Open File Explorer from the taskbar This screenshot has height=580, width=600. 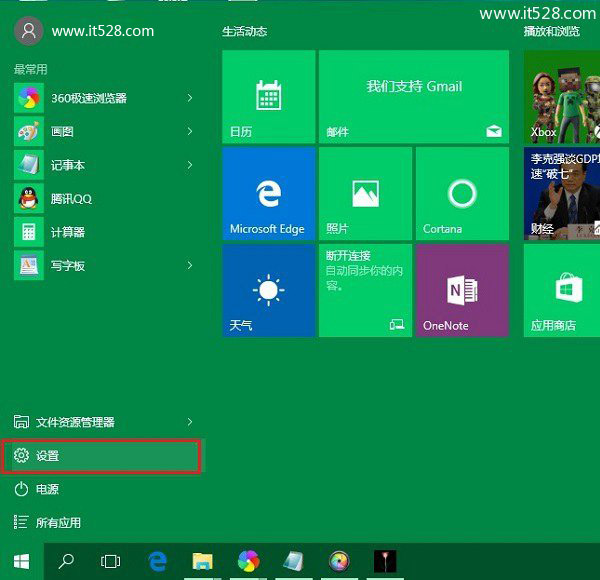pos(202,562)
